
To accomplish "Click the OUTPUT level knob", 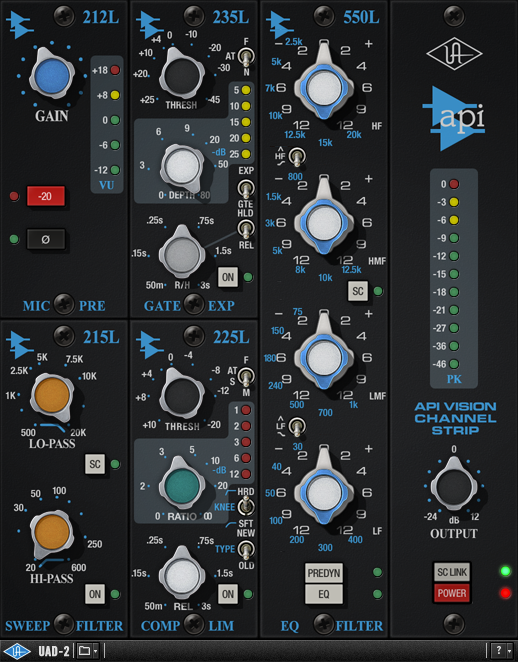I will click(x=454, y=486).
